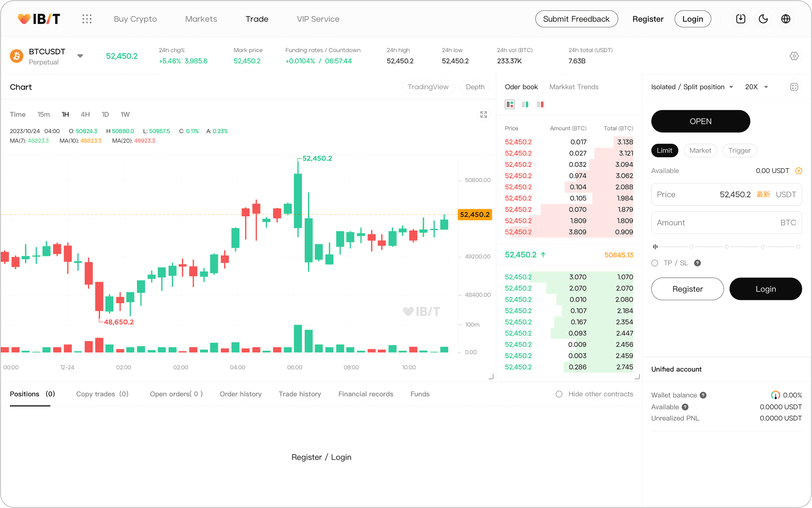The width and height of the screenshot is (812, 508).
Task: Open the Isolated / Split position dropdown
Action: pos(692,87)
